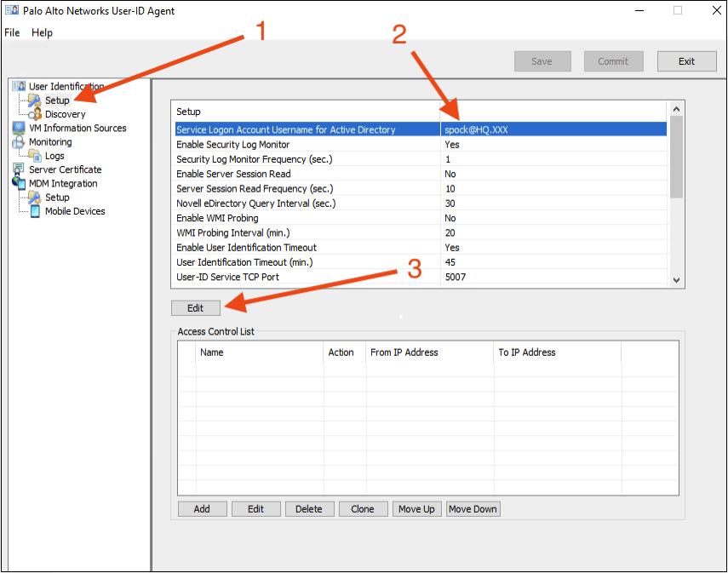Image resolution: width=728 pixels, height=573 pixels.
Task: Open Setup under MDM Integration
Action: (x=57, y=198)
